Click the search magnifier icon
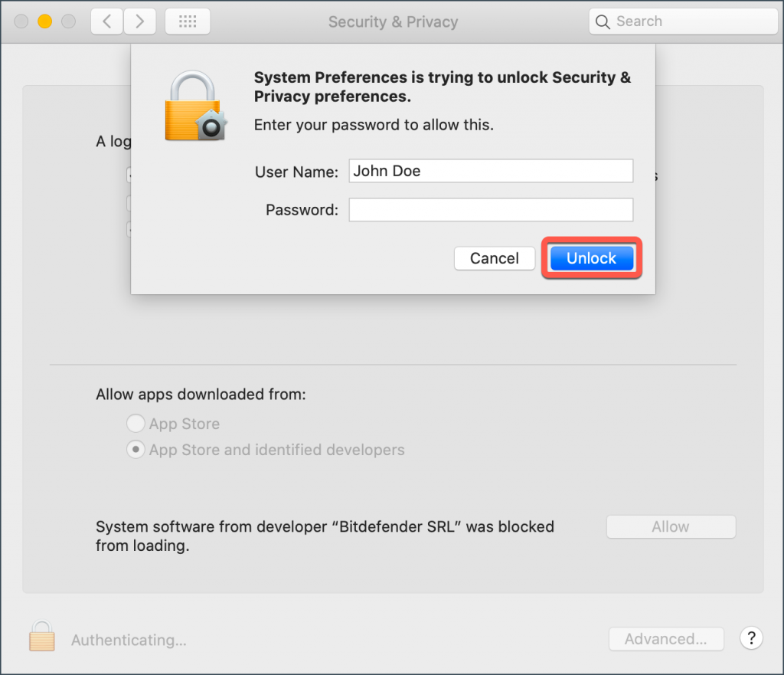 (603, 22)
